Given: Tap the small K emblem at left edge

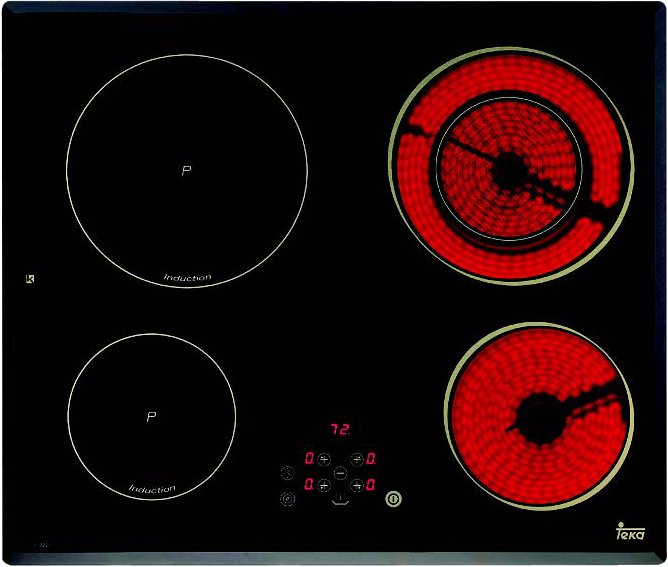Looking at the screenshot, I should [30, 279].
